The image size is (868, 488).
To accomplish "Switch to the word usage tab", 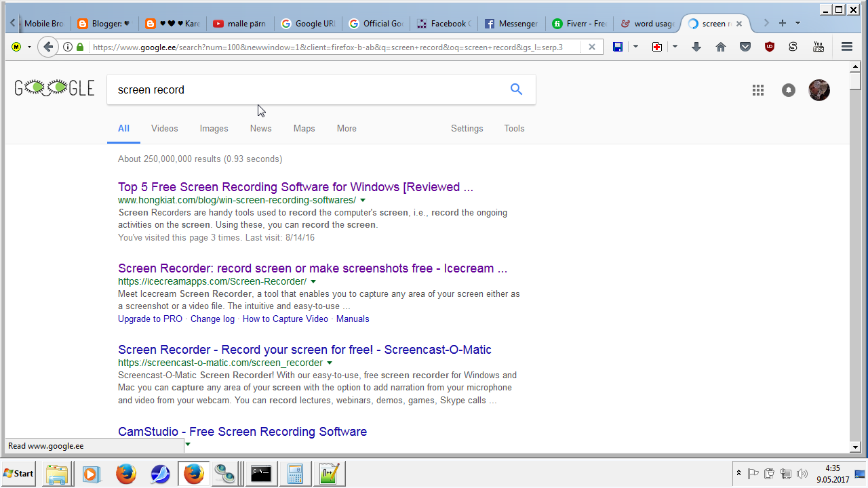I will 648,24.
